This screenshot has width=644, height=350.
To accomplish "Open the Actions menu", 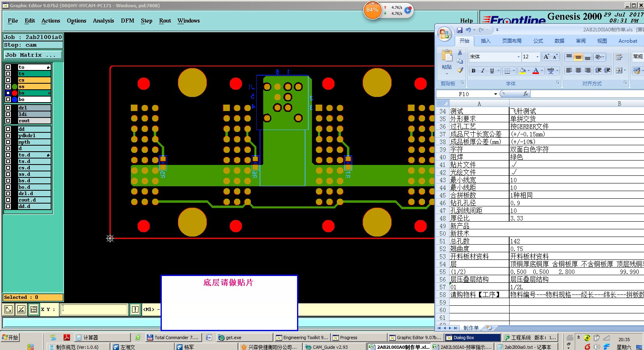I will (51, 21).
